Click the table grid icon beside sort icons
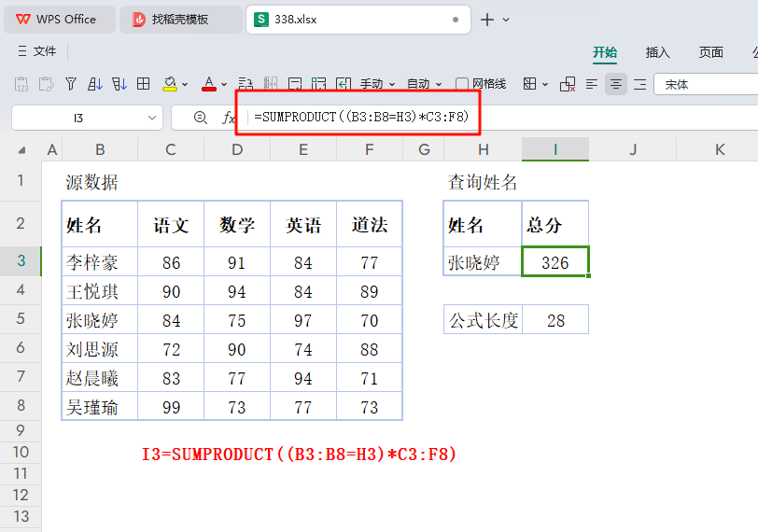This screenshot has width=758, height=532. point(144,84)
